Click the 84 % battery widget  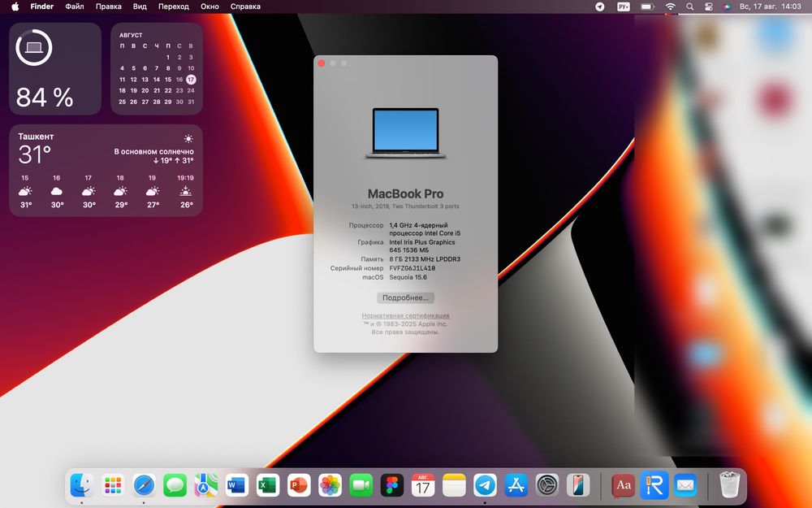coord(55,68)
